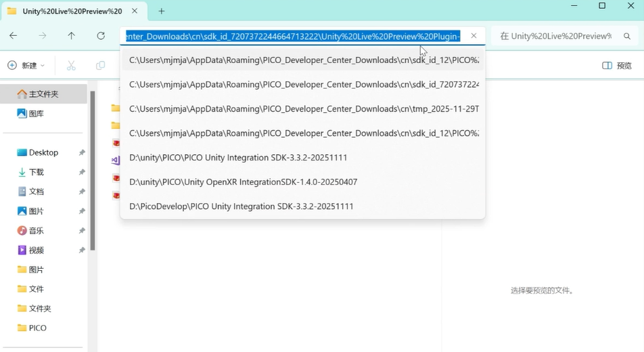Screen dimensions: 644x352
Task: Select the Unity%20Live%20Preview%20 tab
Action: tap(74, 12)
